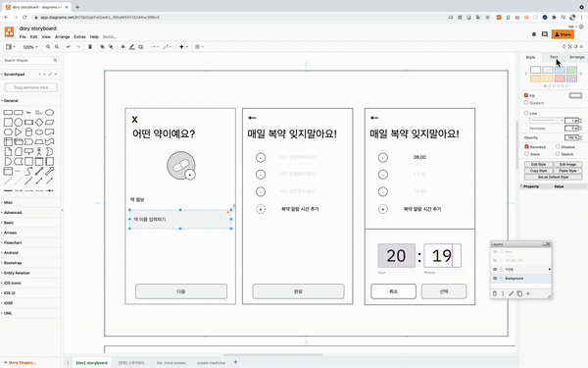Open the Arrange menu
Viewport: 588px width, 368px height.
click(63, 37)
